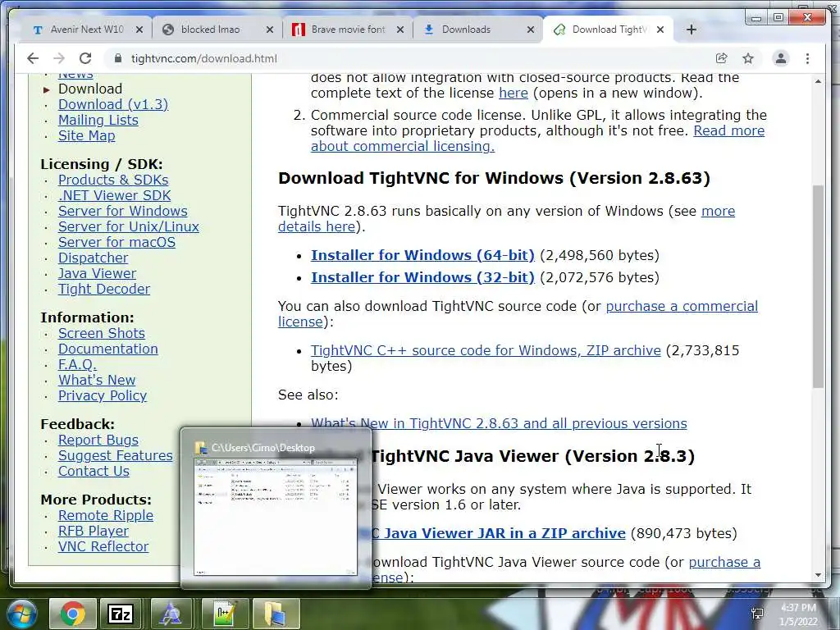Click the license text 'here' link
840x630 pixels.
pos(514,93)
